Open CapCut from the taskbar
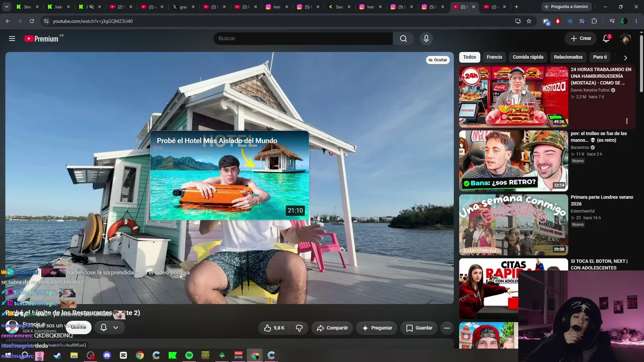 point(123,355)
